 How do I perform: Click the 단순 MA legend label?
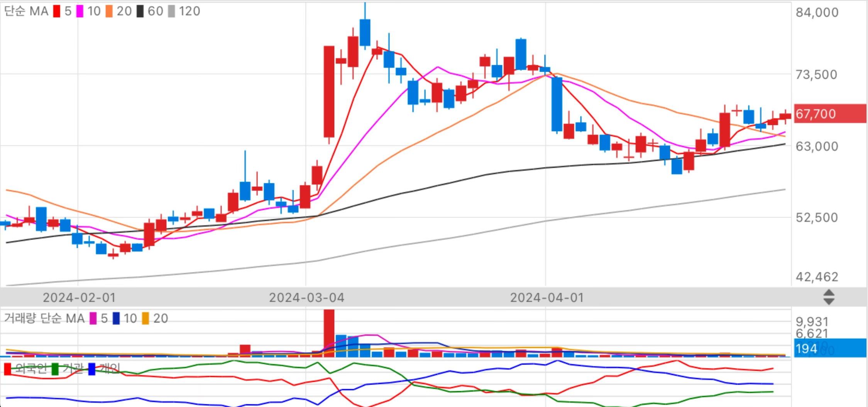26,11
